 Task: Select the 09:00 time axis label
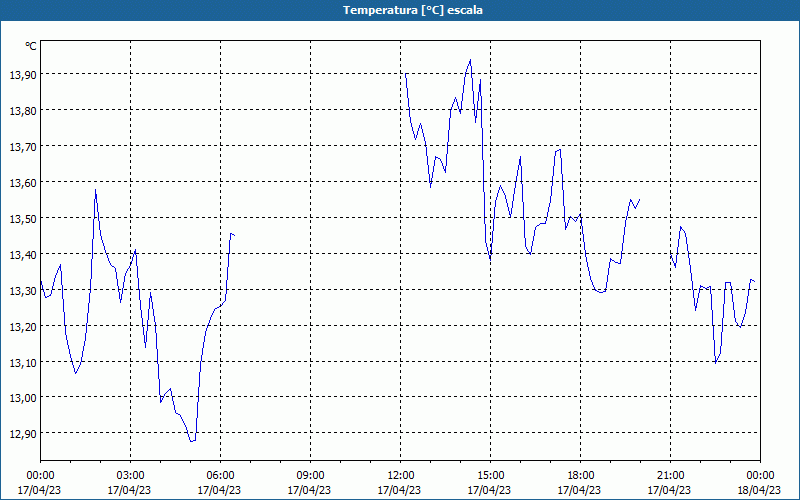(x=310, y=476)
